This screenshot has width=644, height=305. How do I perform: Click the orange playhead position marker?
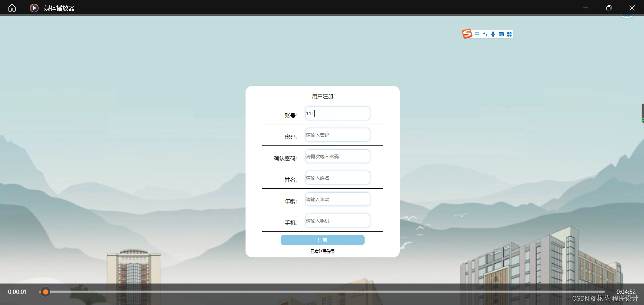click(x=45, y=292)
